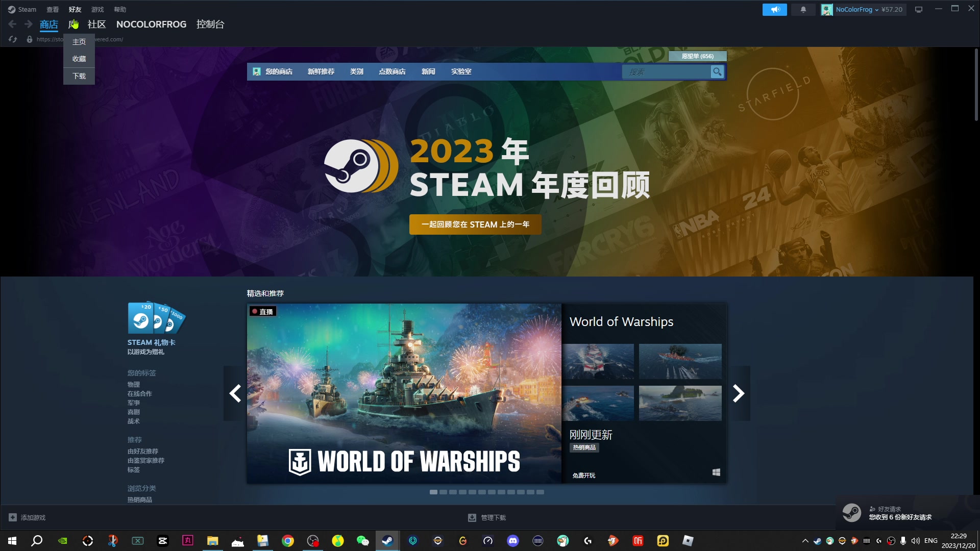Select 主页 in the library dropdown

pyautogui.click(x=79, y=42)
